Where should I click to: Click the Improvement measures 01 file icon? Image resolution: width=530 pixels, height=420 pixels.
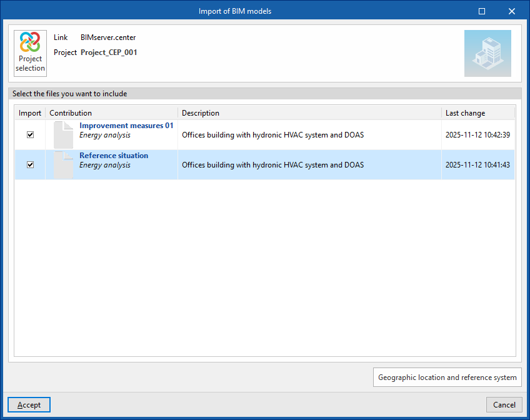tap(64, 134)
